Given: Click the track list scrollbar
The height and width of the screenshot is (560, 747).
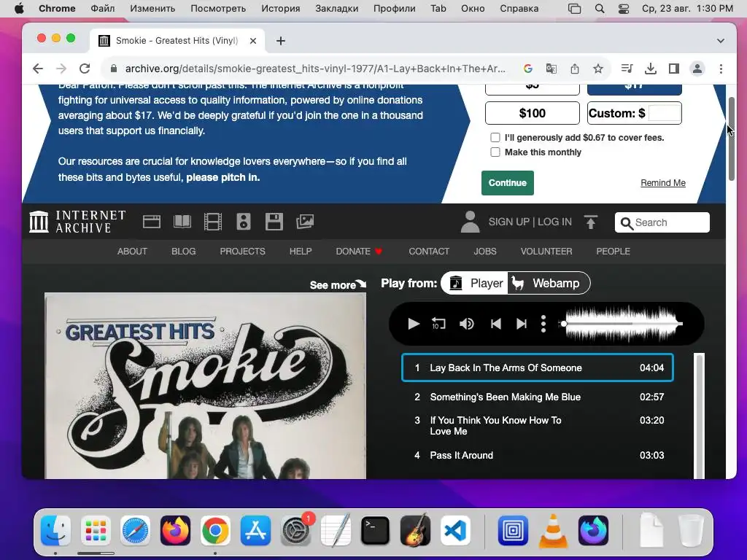Looking at the screenshot, I should tap(700, 416).
